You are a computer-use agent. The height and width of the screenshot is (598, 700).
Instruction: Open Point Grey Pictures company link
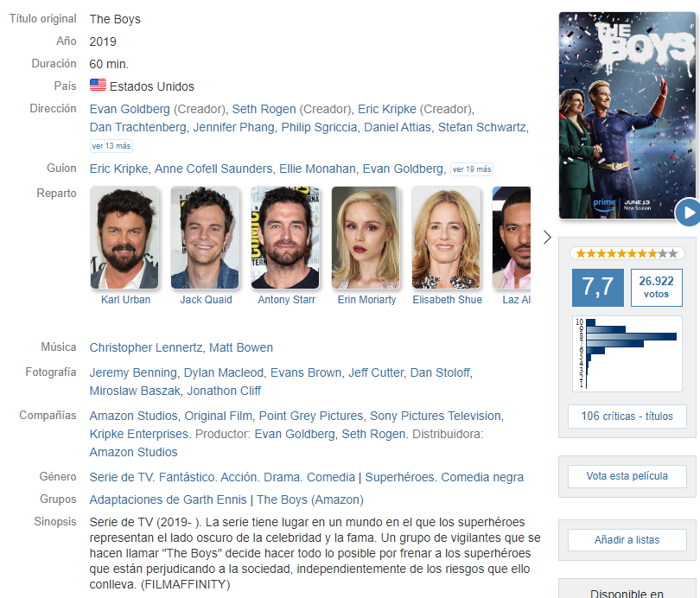pyautogui.click(x=311, y=416)
